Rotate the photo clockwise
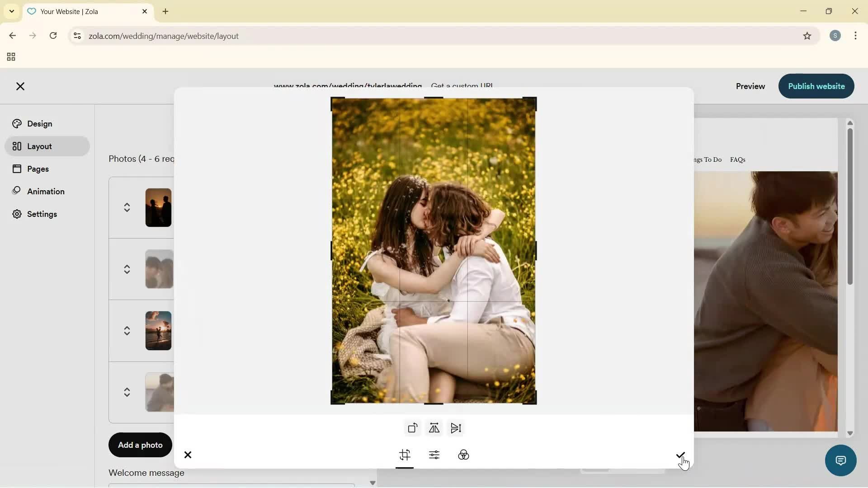 click(x=412, y=428)
